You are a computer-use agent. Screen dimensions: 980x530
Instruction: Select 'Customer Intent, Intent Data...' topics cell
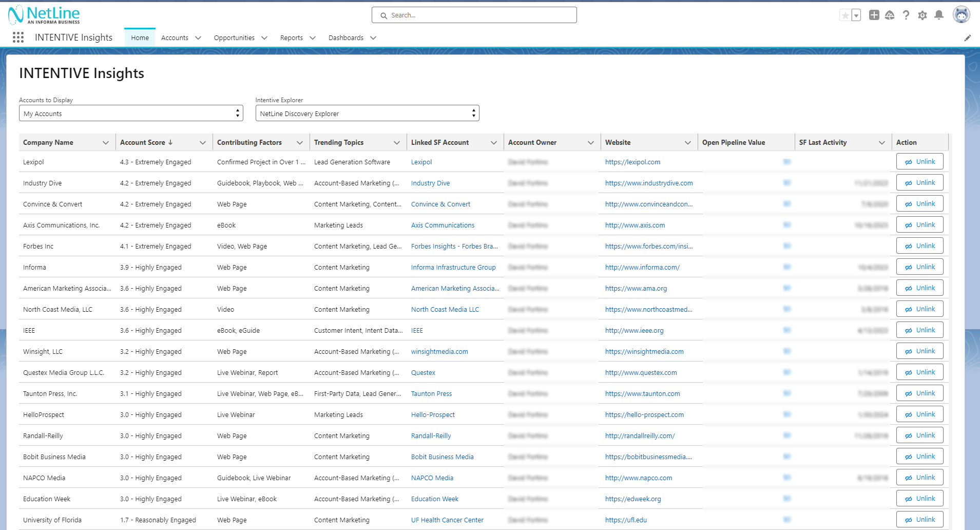coord(358,330)
